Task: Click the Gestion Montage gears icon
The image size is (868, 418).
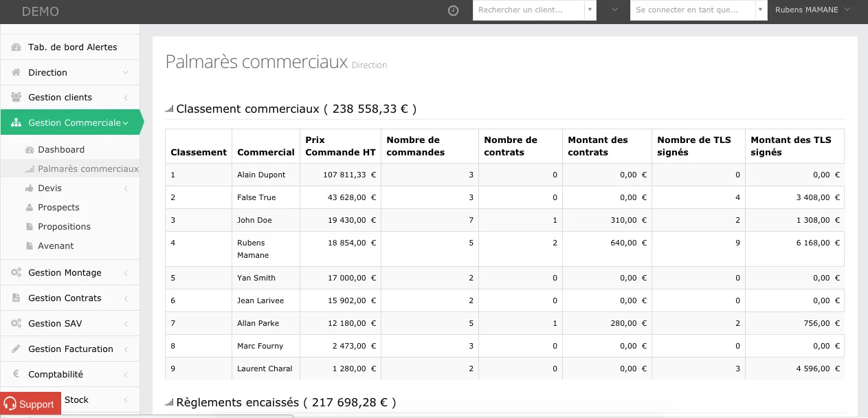Action: pyautogui.click(x=16, y=273)
